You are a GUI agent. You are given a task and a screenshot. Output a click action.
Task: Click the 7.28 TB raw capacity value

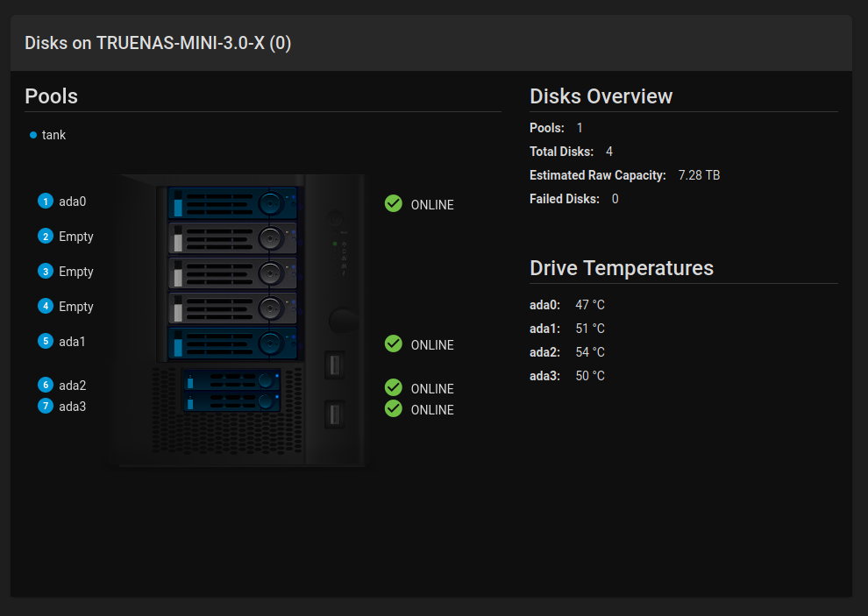pos(699,175)
